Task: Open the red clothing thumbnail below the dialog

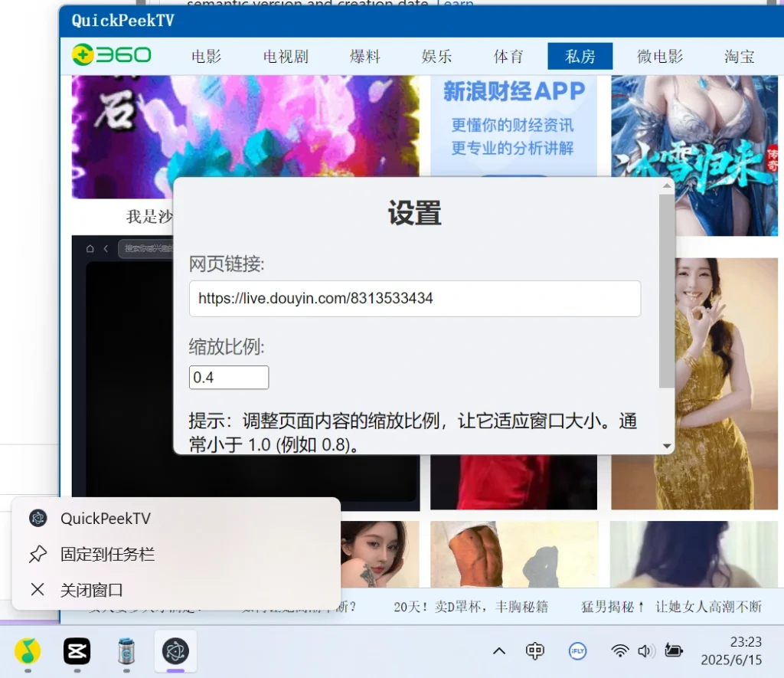Action: [x=514, y=483]
